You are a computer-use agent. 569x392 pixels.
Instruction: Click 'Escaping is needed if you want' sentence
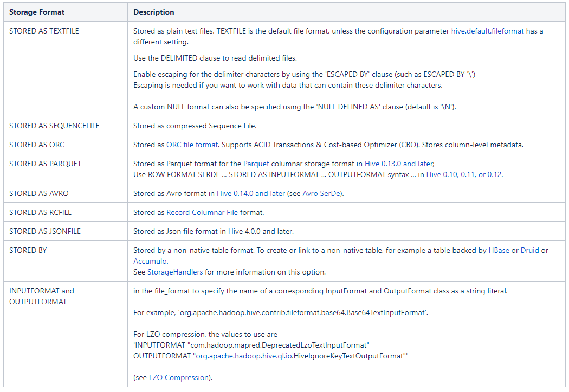click(288, 86)
